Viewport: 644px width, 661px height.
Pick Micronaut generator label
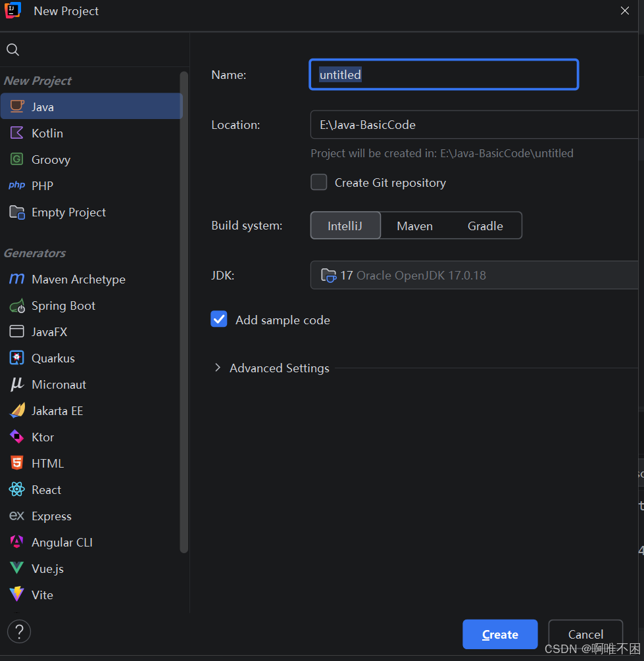tap(59, 384)
